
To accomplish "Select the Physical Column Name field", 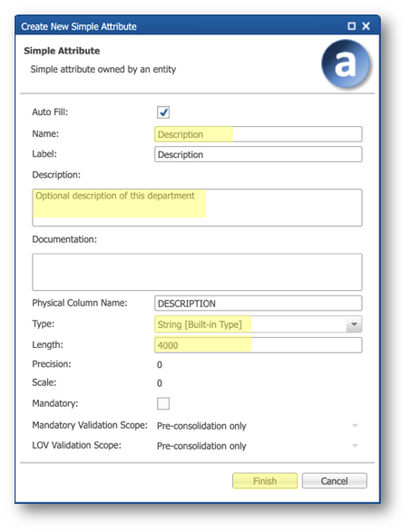I will [x=258, y=304].
